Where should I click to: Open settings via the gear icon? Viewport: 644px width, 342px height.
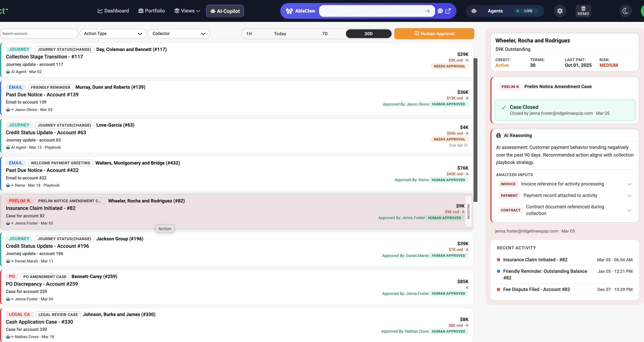click(560, 11)
